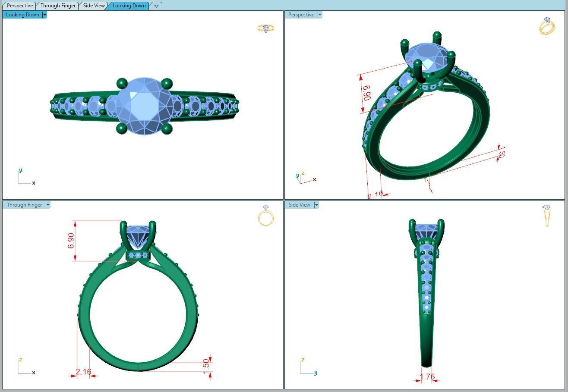Switch to the Through Finger tab
This screenshot has width=568, height=392.
pos(58,6)
